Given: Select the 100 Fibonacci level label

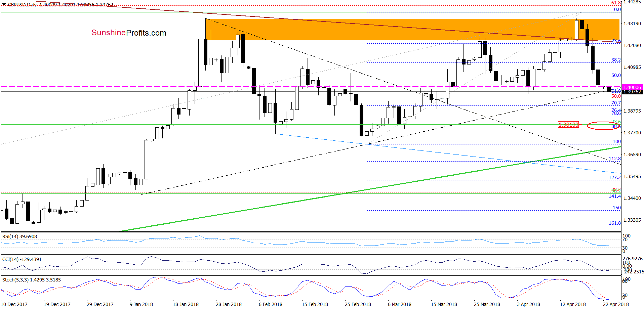Looking at the screenshot, I should pos(617,141).
